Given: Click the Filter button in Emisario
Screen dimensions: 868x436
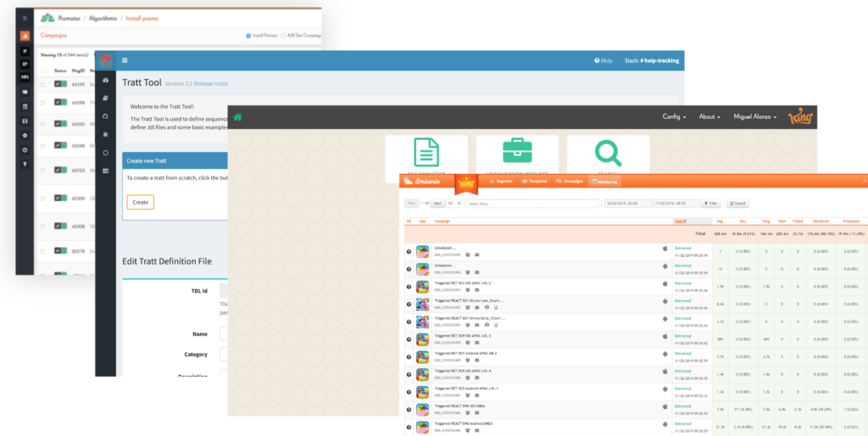Looking at the screenshot, I should click(x=711, y=204).
